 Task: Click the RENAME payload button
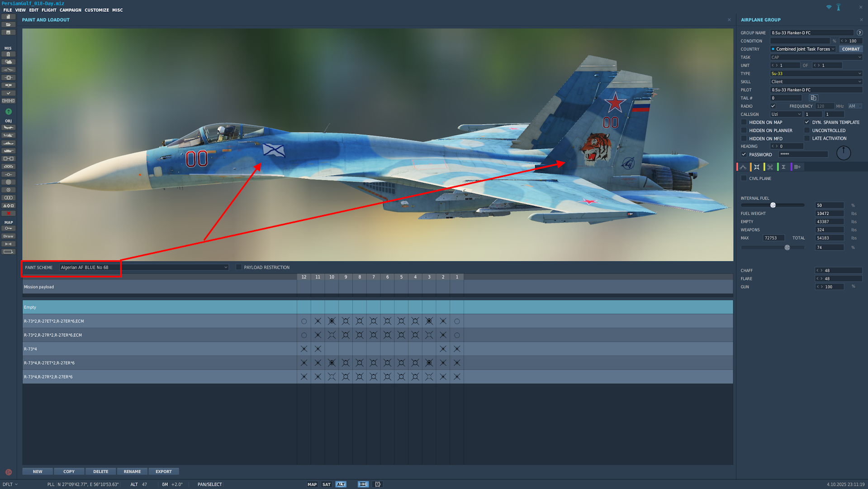point(132,471)
